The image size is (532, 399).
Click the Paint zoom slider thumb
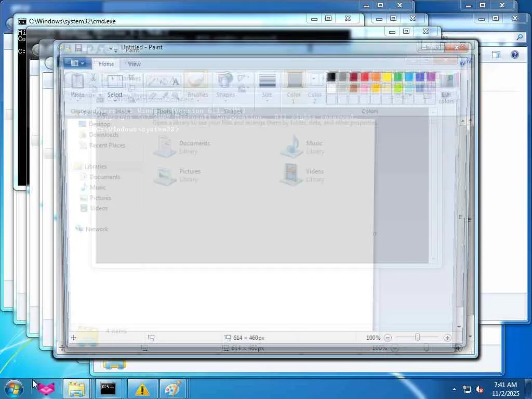coord(417,337)
